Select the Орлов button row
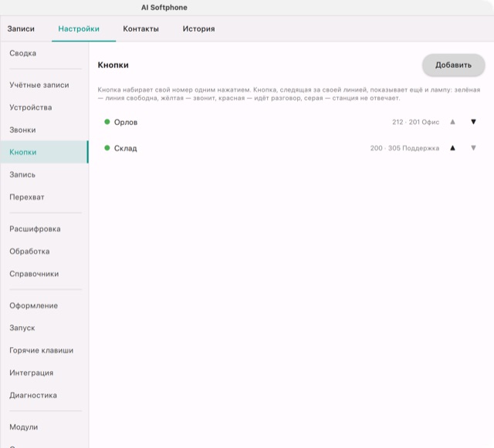The width and height of the screenshot is (494, 448). pos(291,122)
